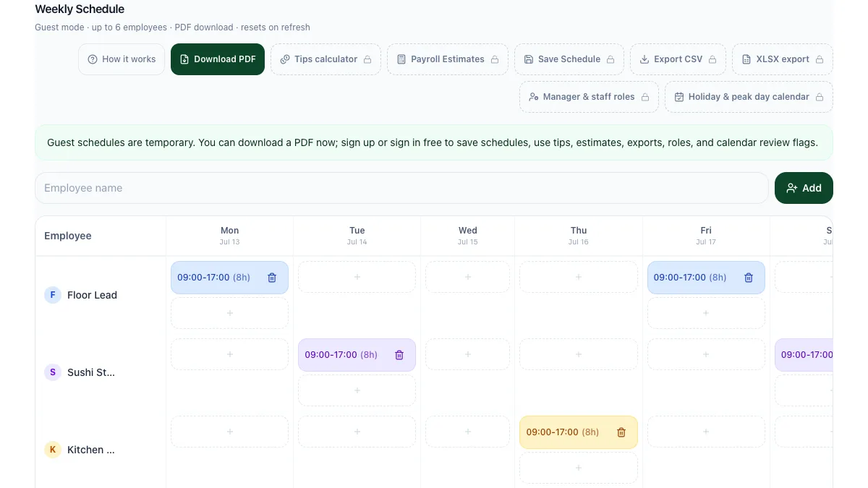
Task: Click the download arrow icon in Export CSV
Action: [x=644, y=59]
